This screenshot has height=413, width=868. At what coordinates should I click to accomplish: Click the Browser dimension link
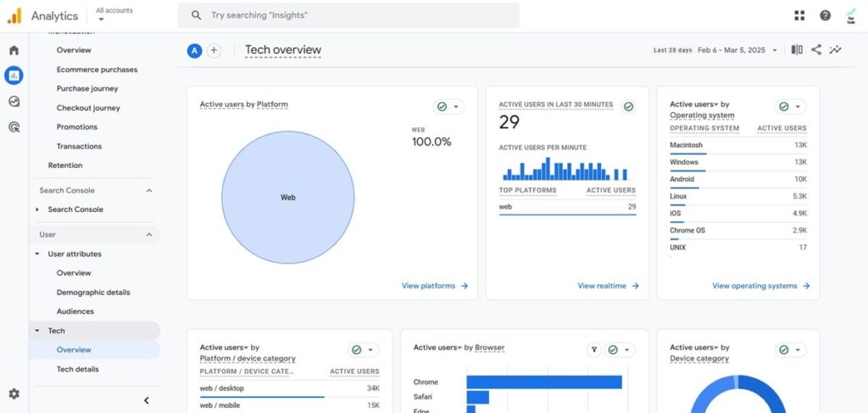point(490,348)
